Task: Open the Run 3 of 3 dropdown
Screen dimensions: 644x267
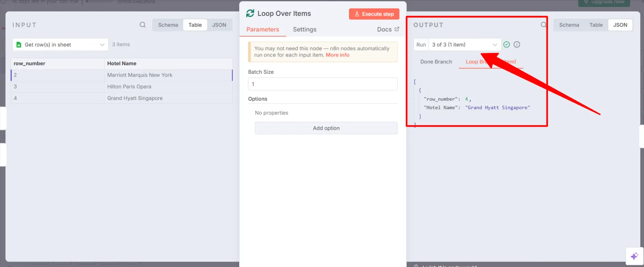Action: (464, 45)
